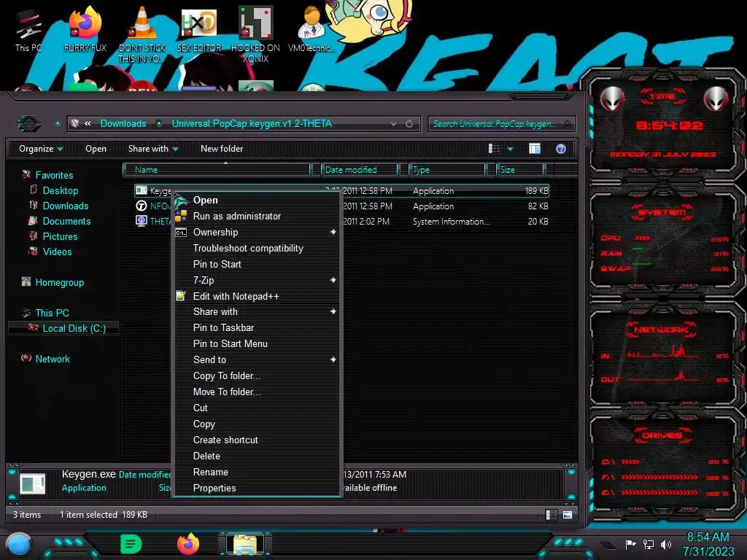Image resolution: width=747 pixels, height=560 pixels.
Task: Expand the Send to submenu
Action: click(x=257, y=359)
